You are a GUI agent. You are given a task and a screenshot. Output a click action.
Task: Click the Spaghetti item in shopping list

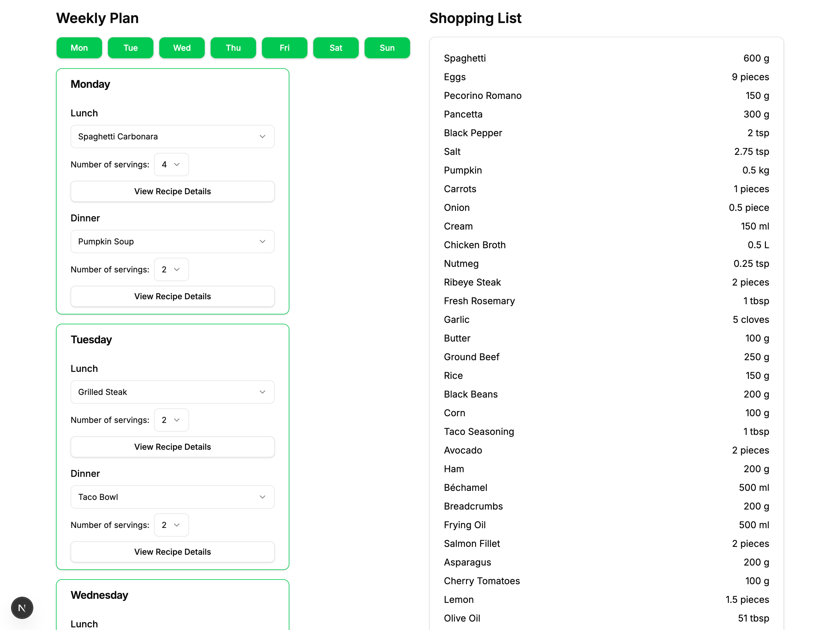[x=606, y=58]
